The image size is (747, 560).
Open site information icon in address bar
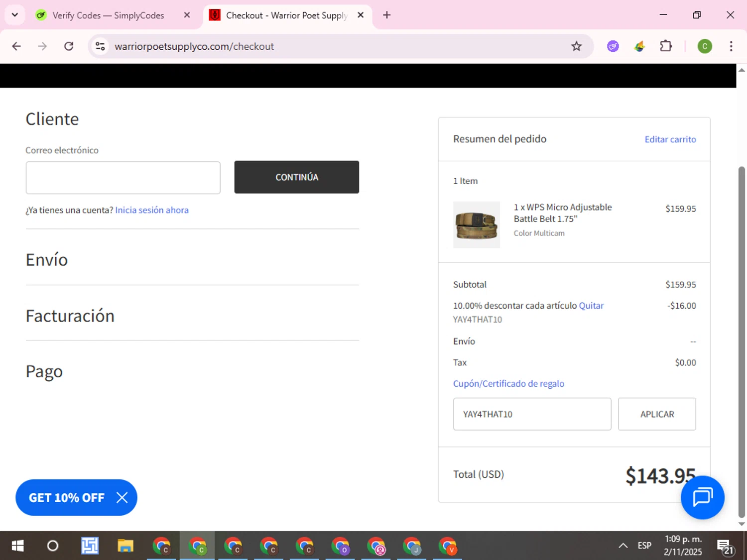100,46
